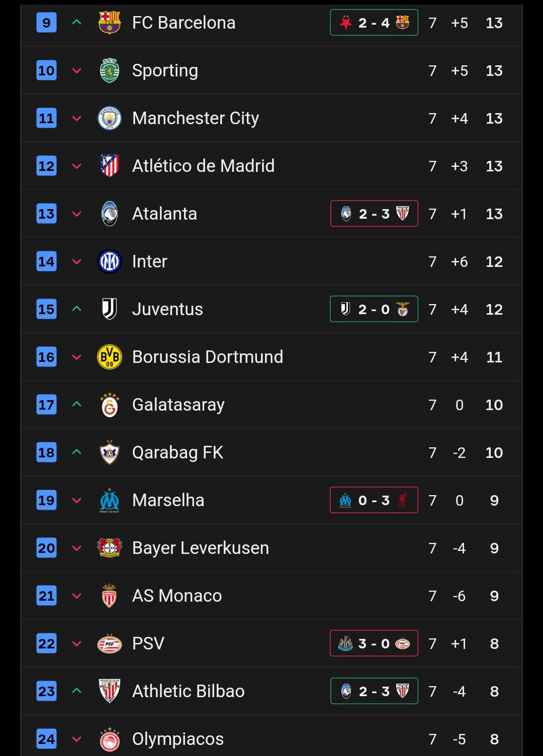Select the Olympiacos club crest
Image resolution: width=543 pixels, height=756 pixels.
click(x=109, y=739)
